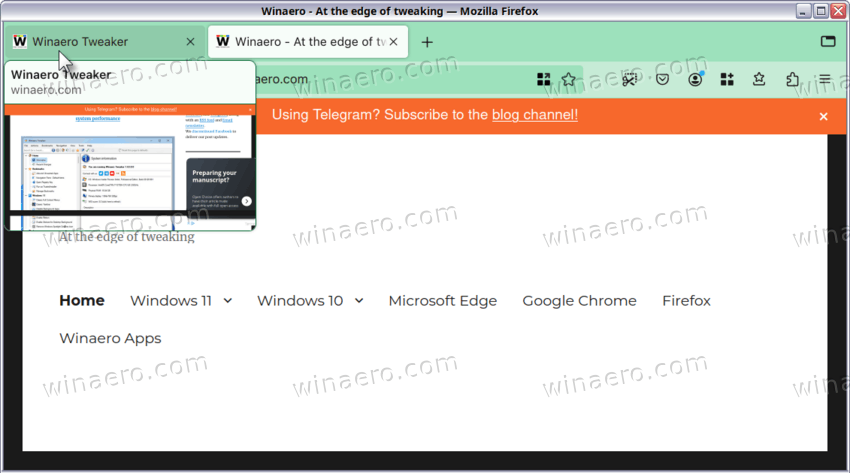The height and width of the screenshot is (473, 850).
Task: Minimize the Firefox window
Action: pos(803,11)
